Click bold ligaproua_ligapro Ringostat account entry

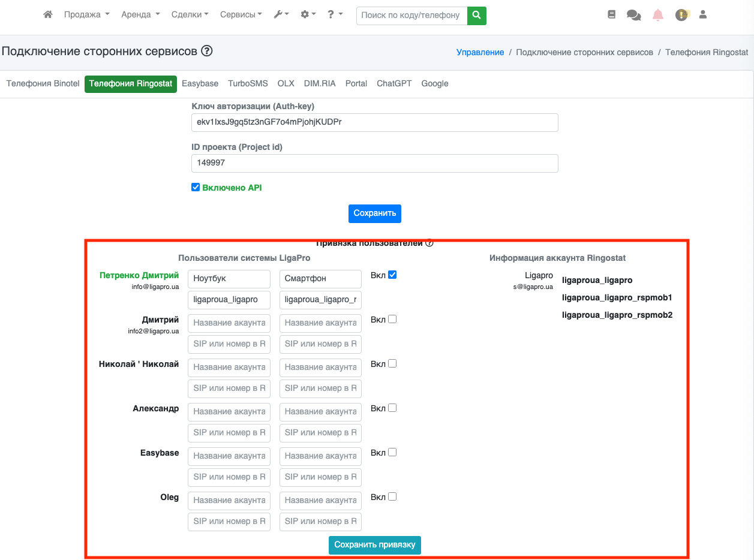pyautogui.click(x=597, y=280)
